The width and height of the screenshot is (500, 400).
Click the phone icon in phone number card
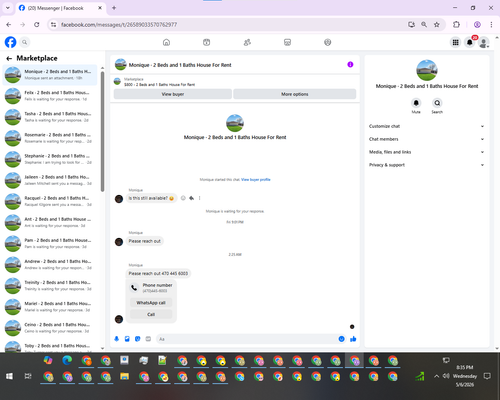coord(134,288)
